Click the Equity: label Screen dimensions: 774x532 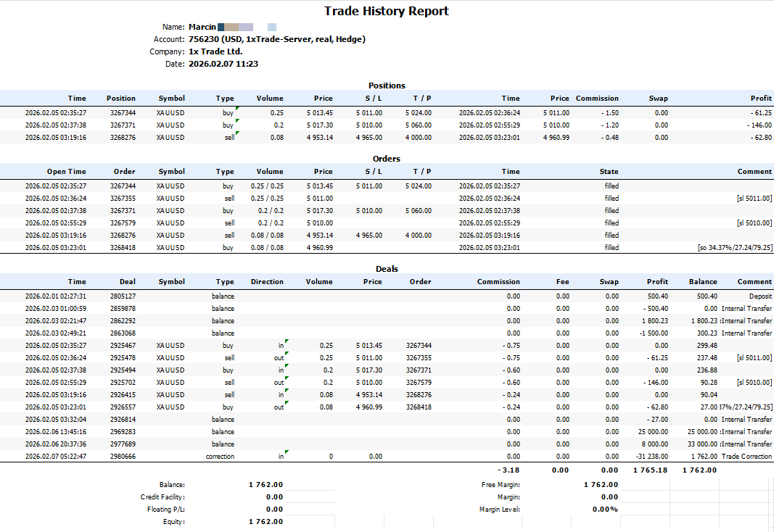(x=174, y=522)
